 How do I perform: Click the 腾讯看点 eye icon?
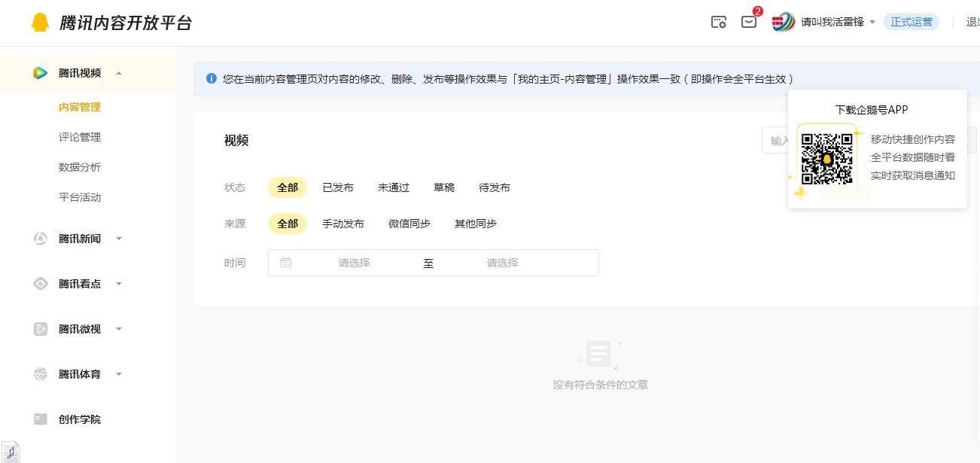(x=41, y=284)
